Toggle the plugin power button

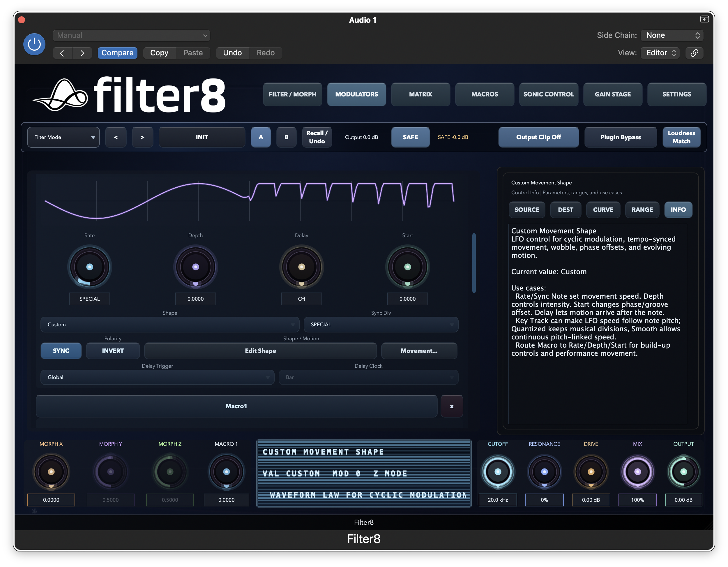point(34,44)
